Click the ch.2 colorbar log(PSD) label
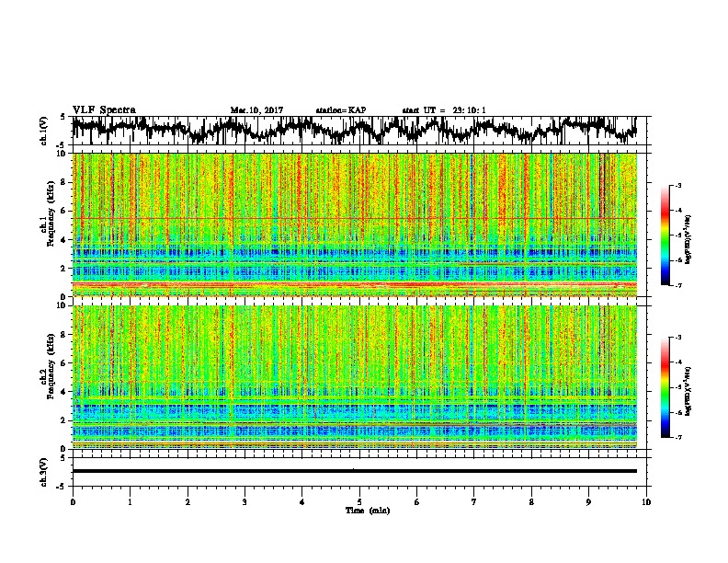This screenshot has height=563, width=728. pos(688,391)
